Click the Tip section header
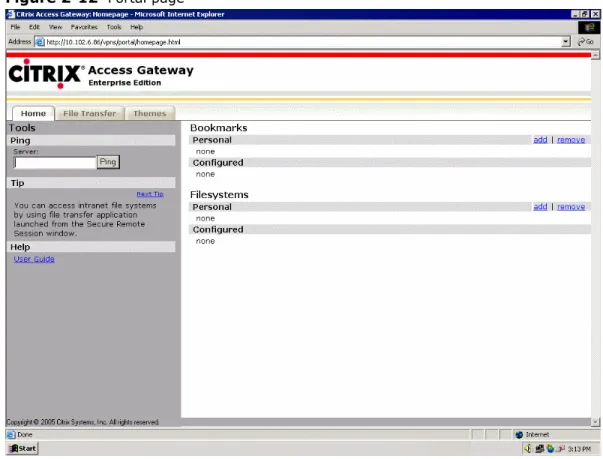Viewport: 603px width, 459px height. coord(91,183)
